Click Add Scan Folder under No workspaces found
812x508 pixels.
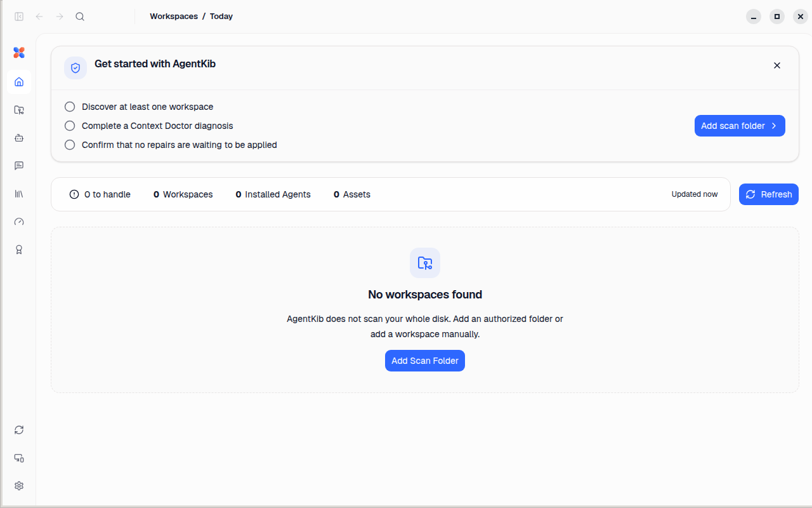click(425, 361)
